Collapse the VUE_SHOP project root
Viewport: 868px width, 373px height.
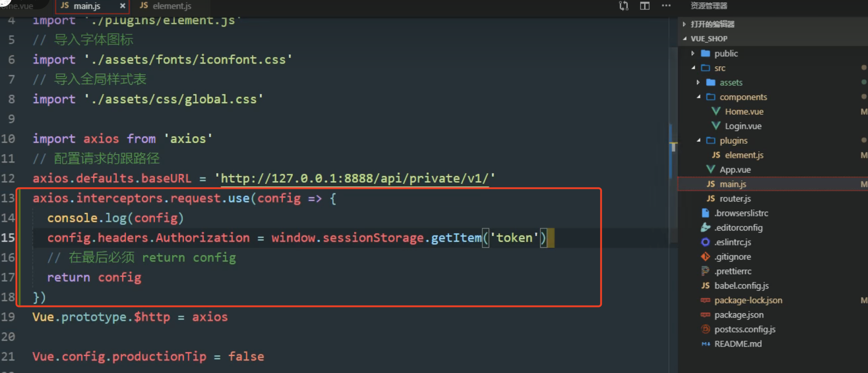684,38
